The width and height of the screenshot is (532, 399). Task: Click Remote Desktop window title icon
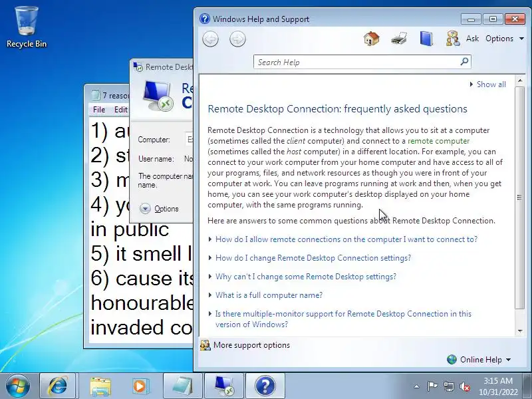138,67
